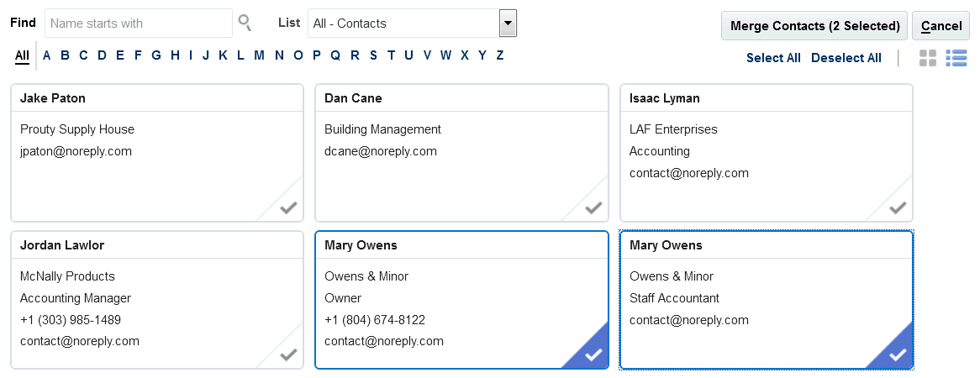980x378 pixels.
Task: Show All contacts in alphabet filter
Action: point(22,55)
